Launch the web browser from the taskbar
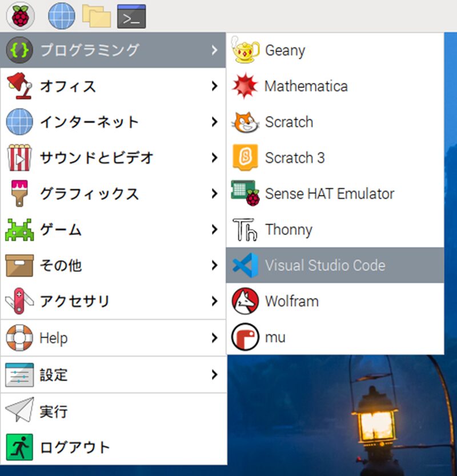Viewport: 457px width, 476px height. pyautogui.click(x=62, y=16)
